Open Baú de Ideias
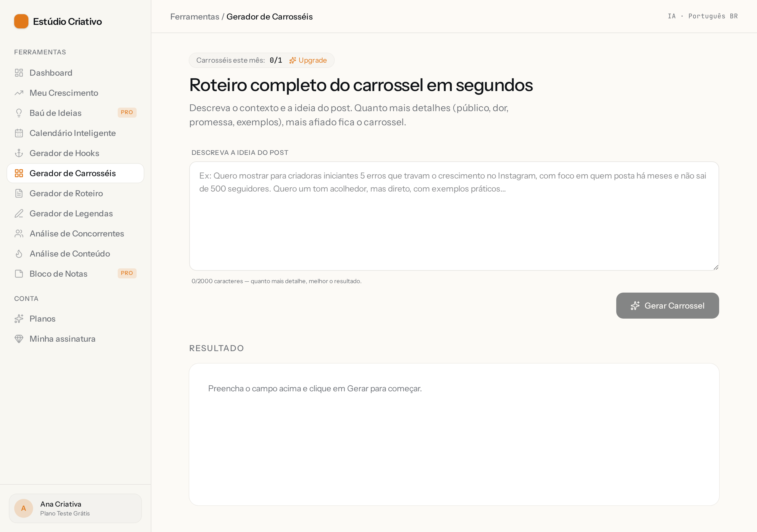The height and width of the screenshot is (532, 757). 75,113
